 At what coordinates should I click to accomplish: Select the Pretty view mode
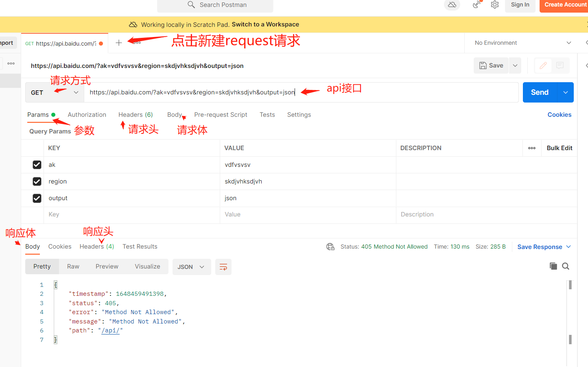click(42, 267)
